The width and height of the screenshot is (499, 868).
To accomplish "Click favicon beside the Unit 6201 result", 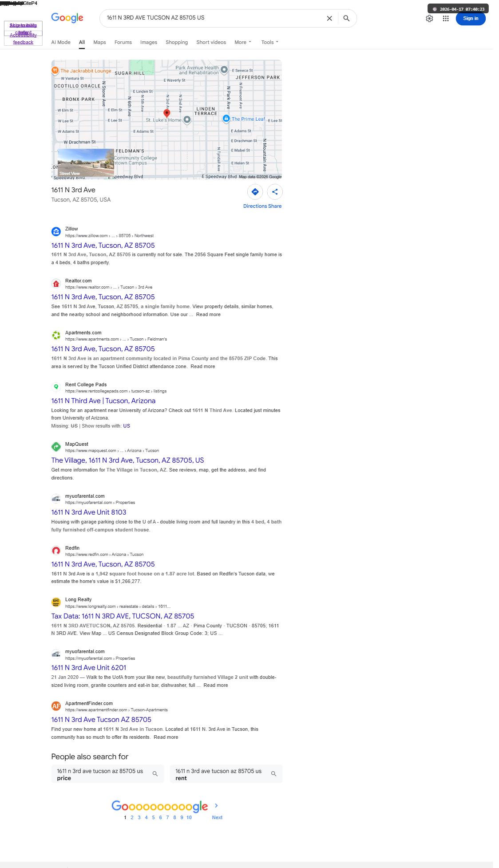I will point(56,654).
